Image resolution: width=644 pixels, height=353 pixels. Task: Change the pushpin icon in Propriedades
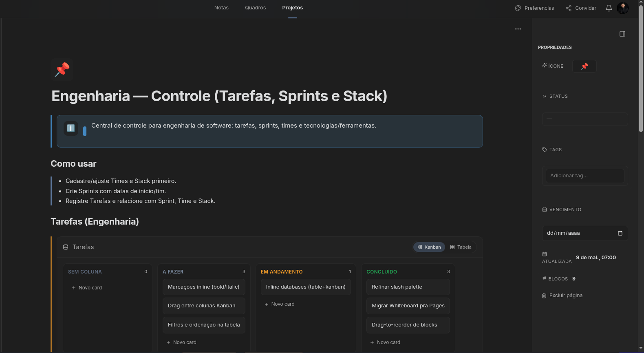[x=584, y=66]
